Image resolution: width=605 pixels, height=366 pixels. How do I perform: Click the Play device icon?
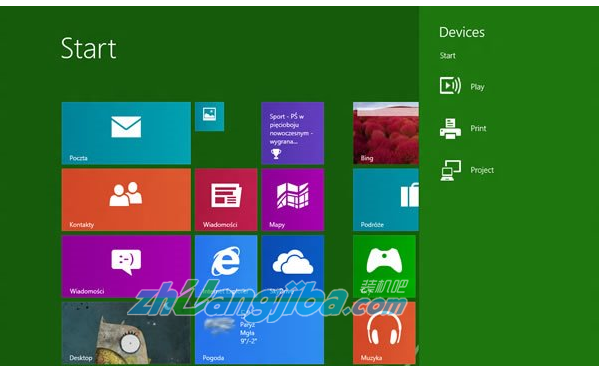(x=450, y=86)
